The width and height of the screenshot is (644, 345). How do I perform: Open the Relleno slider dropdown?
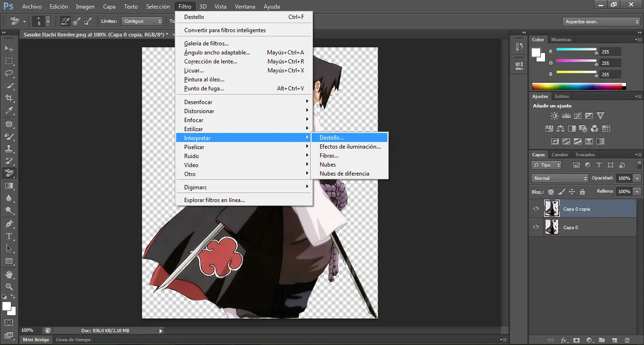point(637,192)
